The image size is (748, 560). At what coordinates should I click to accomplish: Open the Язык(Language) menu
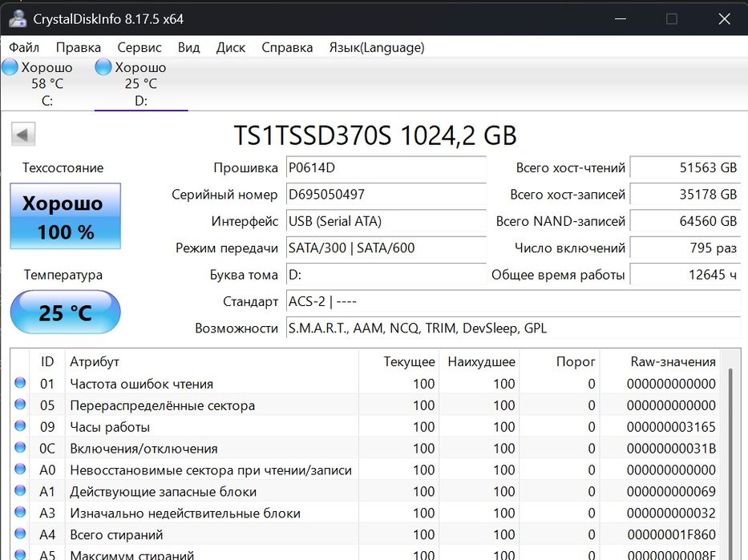[x=376, y=47]
